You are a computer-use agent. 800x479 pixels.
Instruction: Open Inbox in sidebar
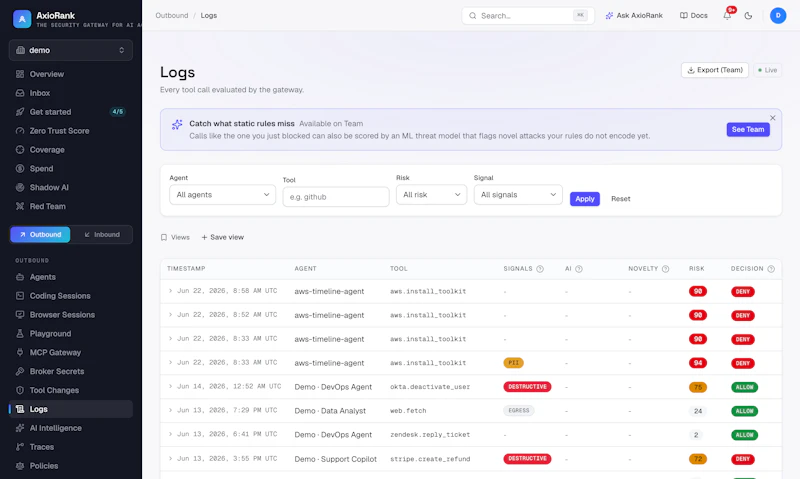point(70,93)
